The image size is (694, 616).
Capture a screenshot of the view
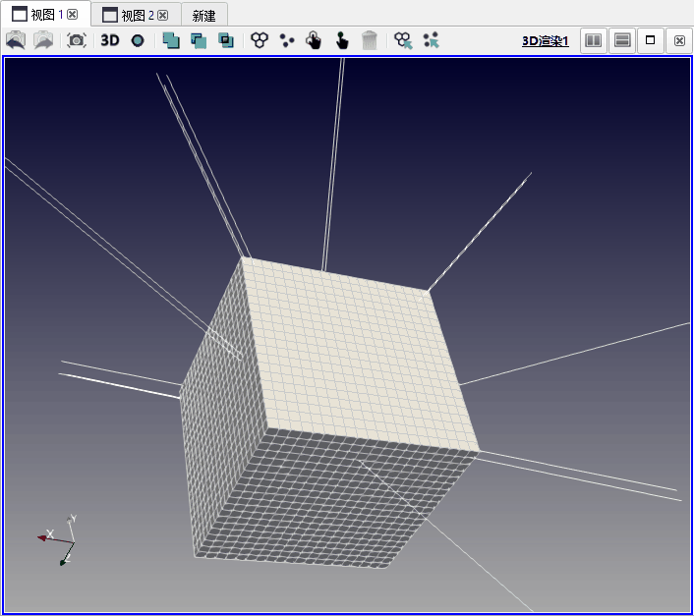pos(77,40)
